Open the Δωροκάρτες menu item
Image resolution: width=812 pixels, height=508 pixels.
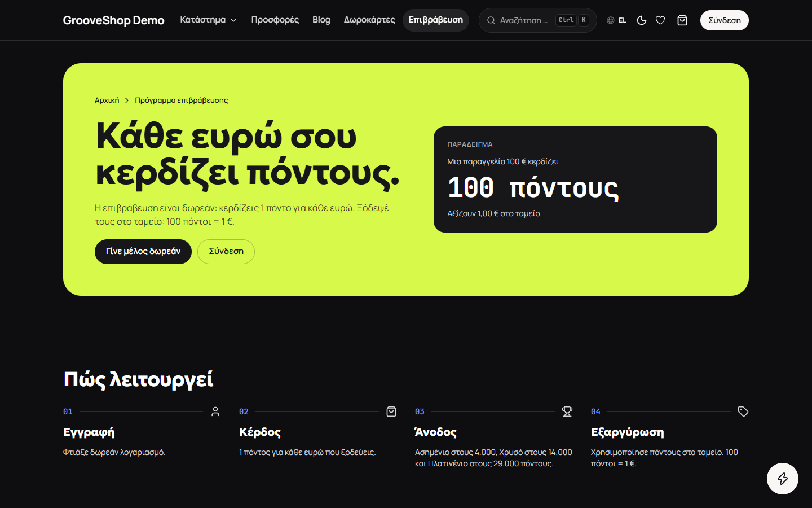point(369,20)
